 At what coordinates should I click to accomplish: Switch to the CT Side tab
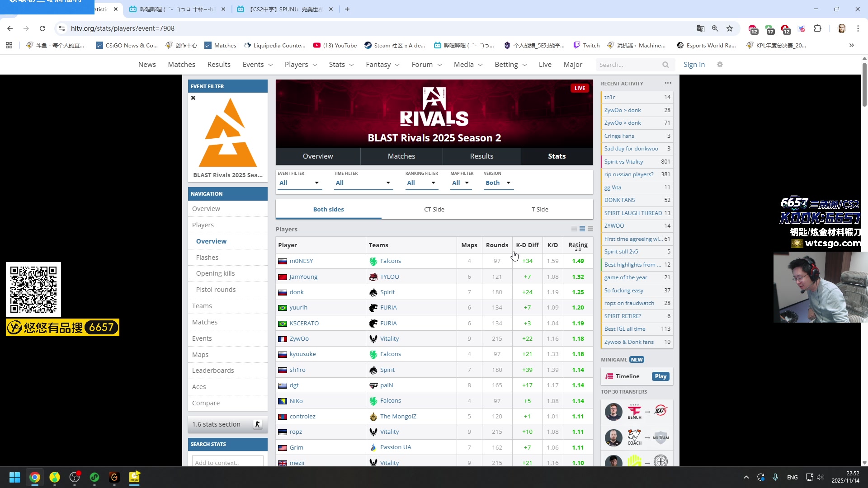point(434,209)
